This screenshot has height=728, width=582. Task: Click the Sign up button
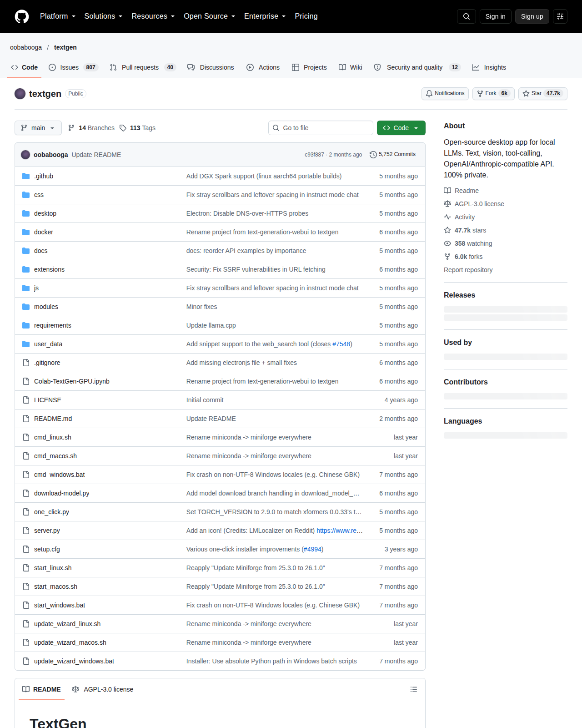click(532, 16)
